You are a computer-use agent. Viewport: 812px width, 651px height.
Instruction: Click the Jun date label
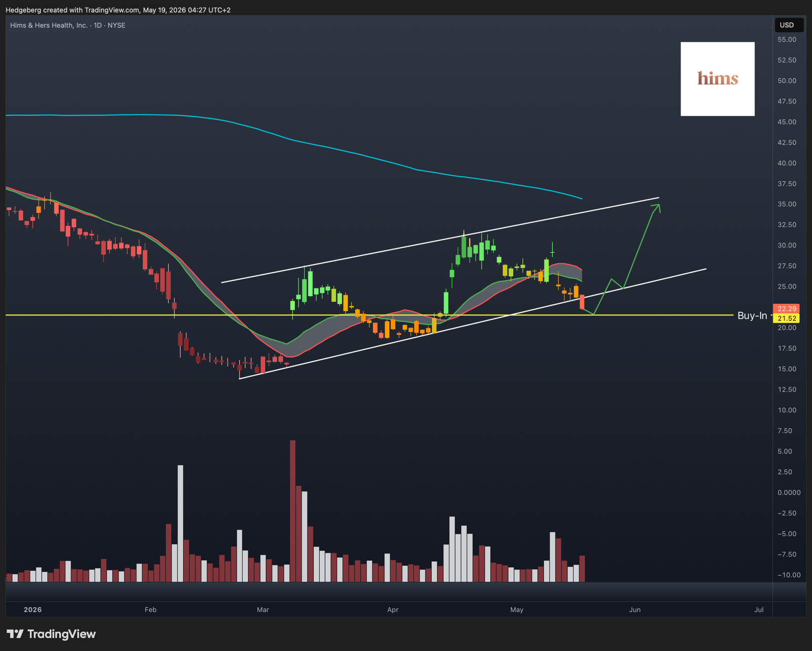click(635, 609)
